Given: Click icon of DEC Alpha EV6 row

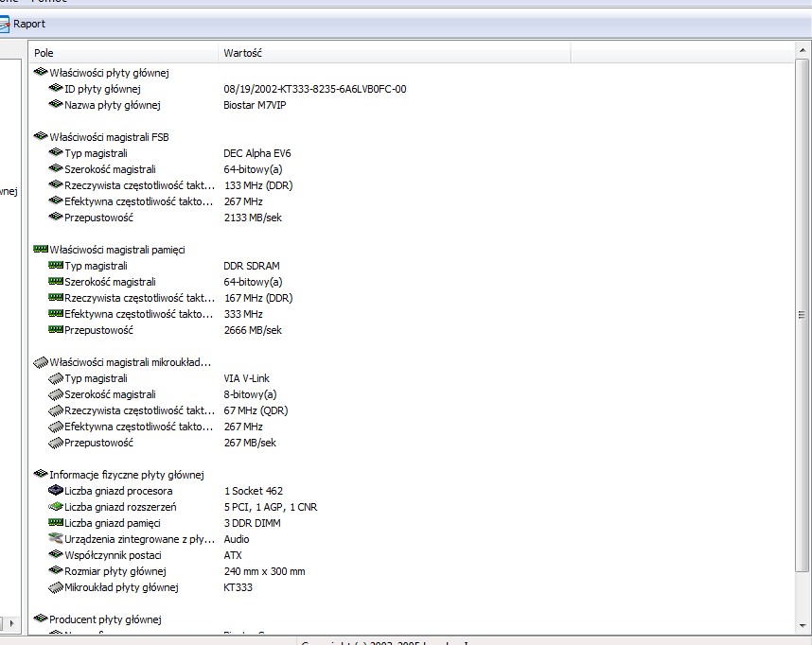Looking at the screenshot, I should coord(56,152).
